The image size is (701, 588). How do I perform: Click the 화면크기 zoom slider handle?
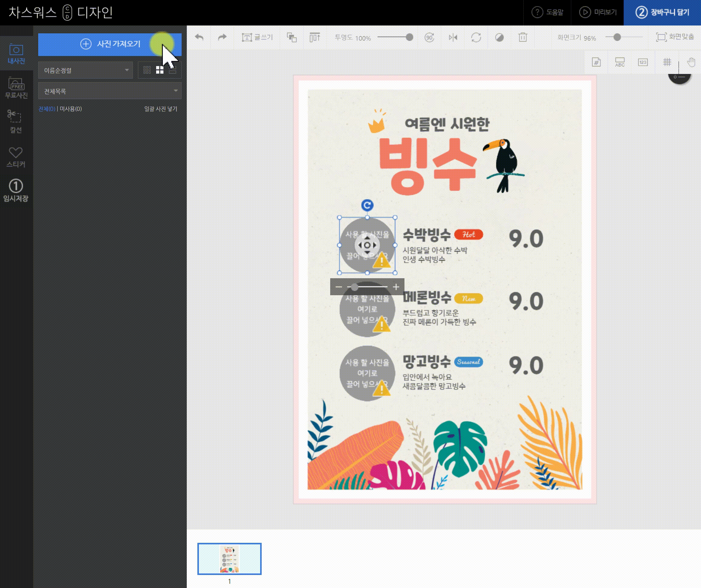tap(617, 37)
